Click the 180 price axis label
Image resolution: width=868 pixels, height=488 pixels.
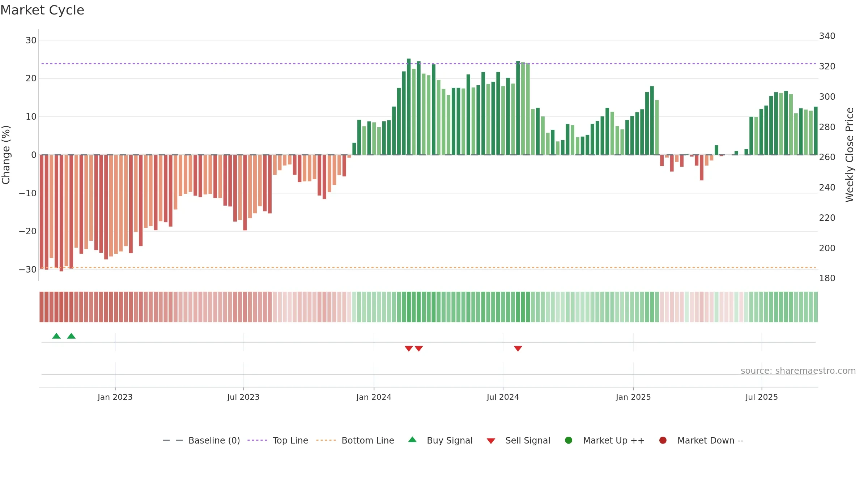click(827, 278)
